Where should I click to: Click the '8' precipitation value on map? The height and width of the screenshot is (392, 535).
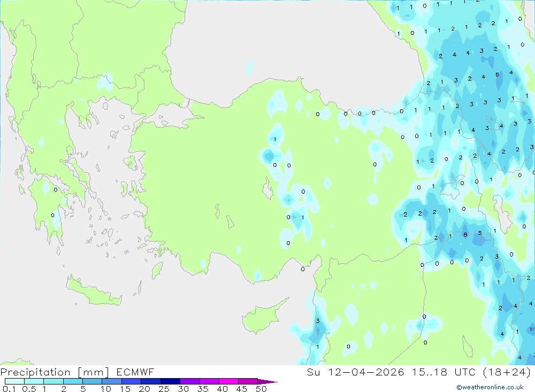[465, 235]
